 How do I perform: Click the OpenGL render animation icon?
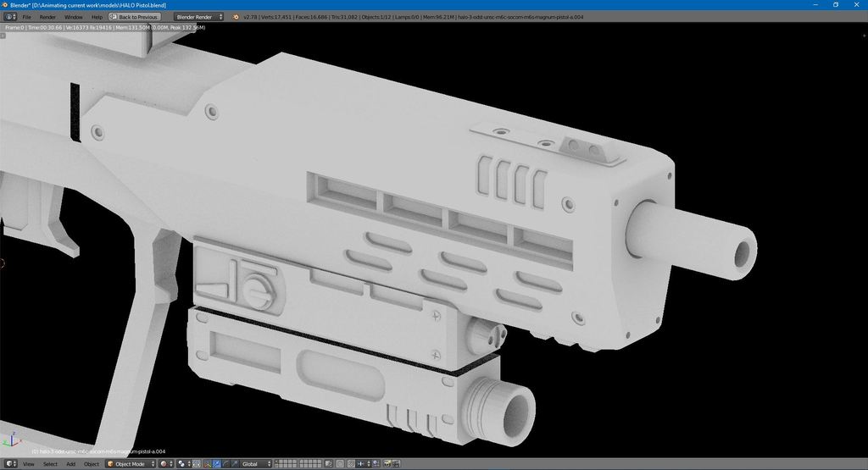[x=396, y=464]
